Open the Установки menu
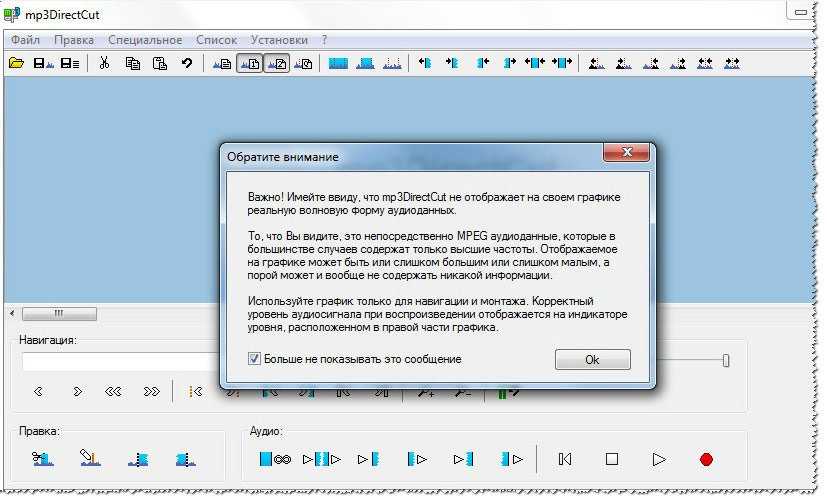 [x=279, y=40]
